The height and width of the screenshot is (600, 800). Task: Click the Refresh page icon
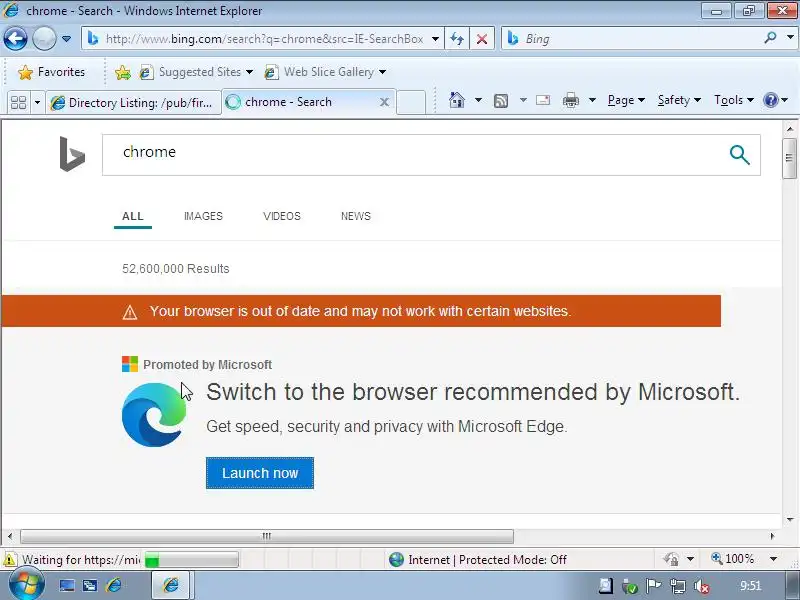click(x=457, y=39)
